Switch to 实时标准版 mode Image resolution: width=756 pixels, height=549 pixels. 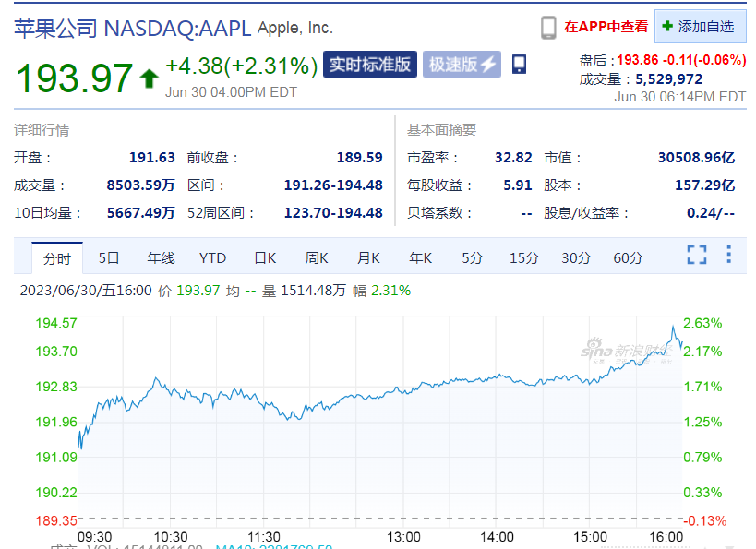(x=370, y=64)
